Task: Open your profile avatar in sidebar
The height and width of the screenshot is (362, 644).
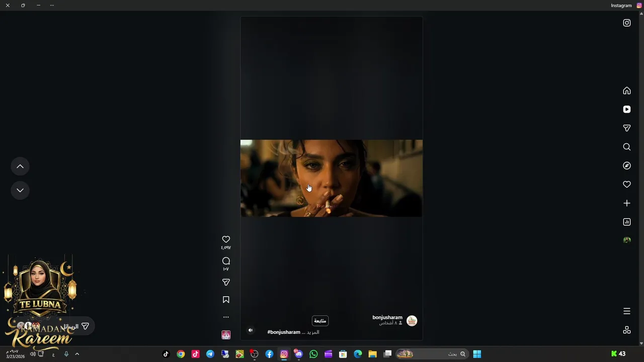Action: [627, 240]
